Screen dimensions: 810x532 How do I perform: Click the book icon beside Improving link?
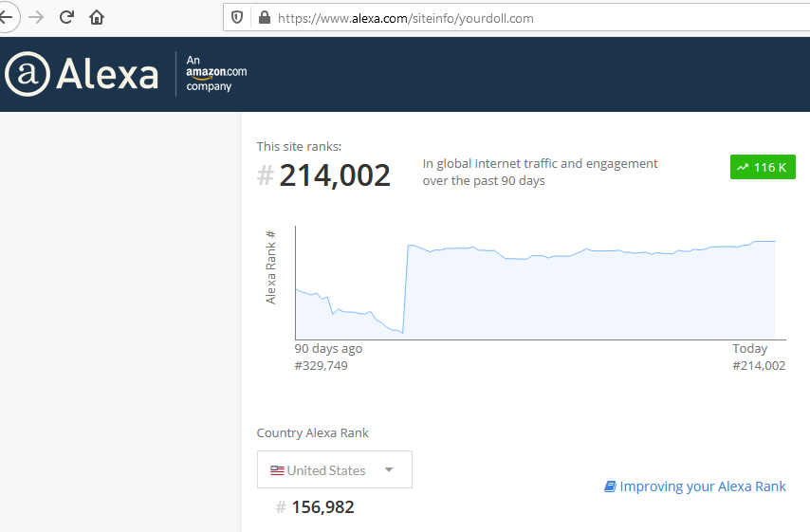(610, 486)
